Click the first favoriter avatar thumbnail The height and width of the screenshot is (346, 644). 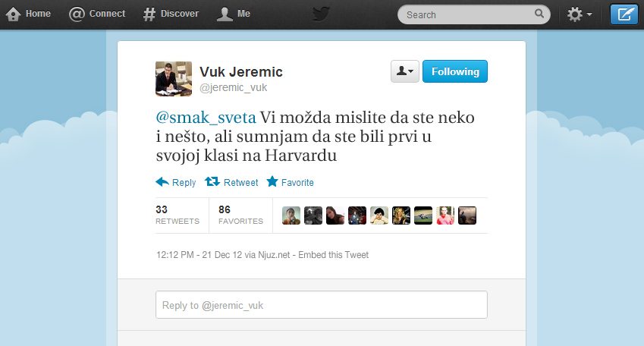coord(291,215)
